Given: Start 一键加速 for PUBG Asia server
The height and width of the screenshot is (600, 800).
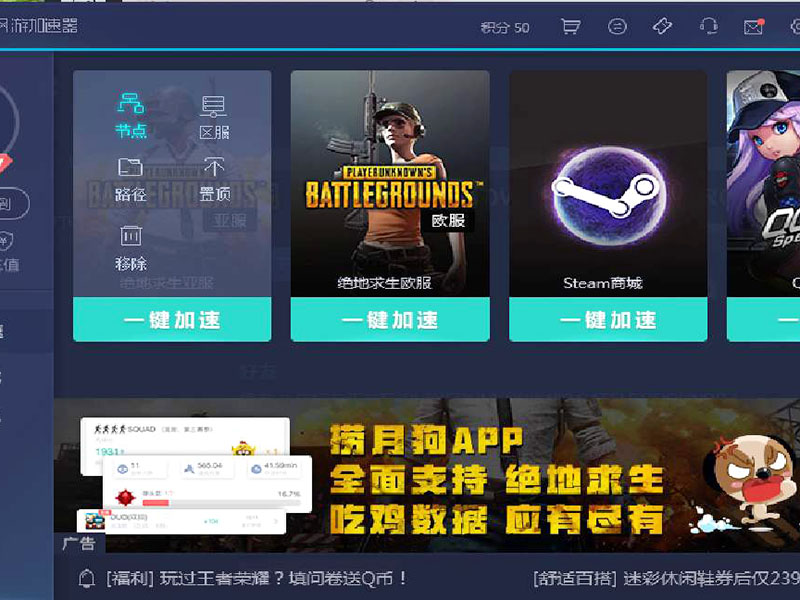Looking at the screenshot, I should click(x=172, y=320).
